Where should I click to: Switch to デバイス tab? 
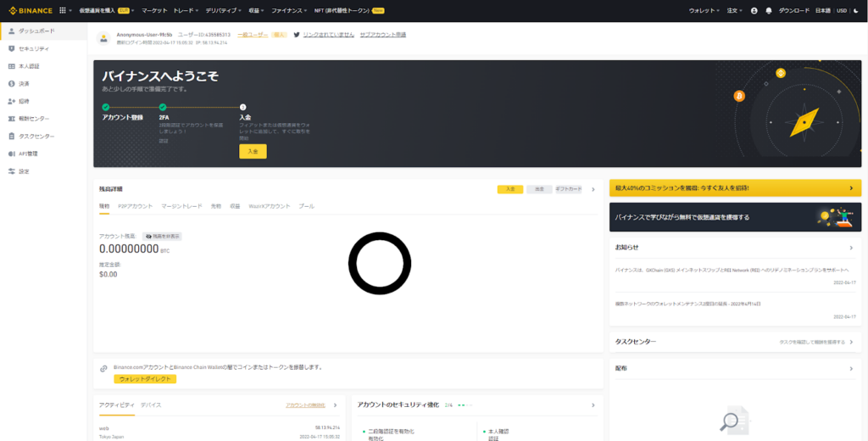[151, 405]
